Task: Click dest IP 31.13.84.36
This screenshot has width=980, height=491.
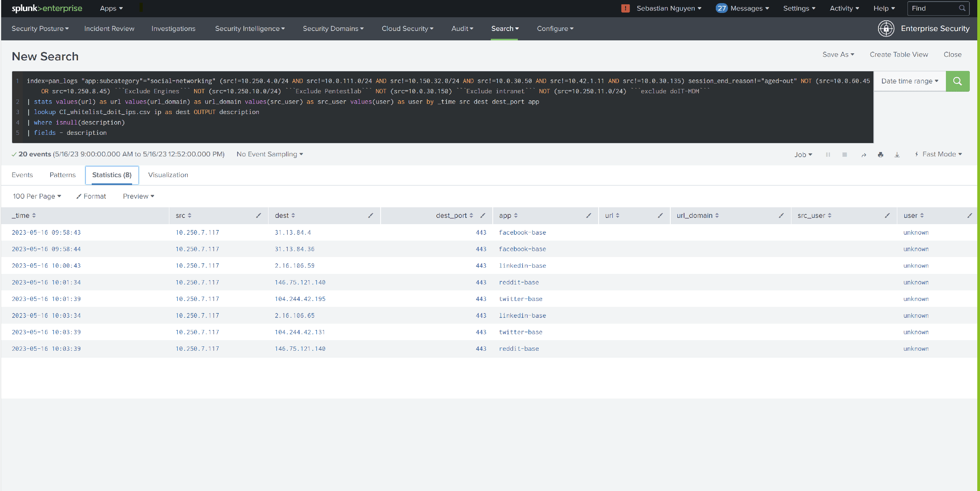Action: click(x=294, y=249)
